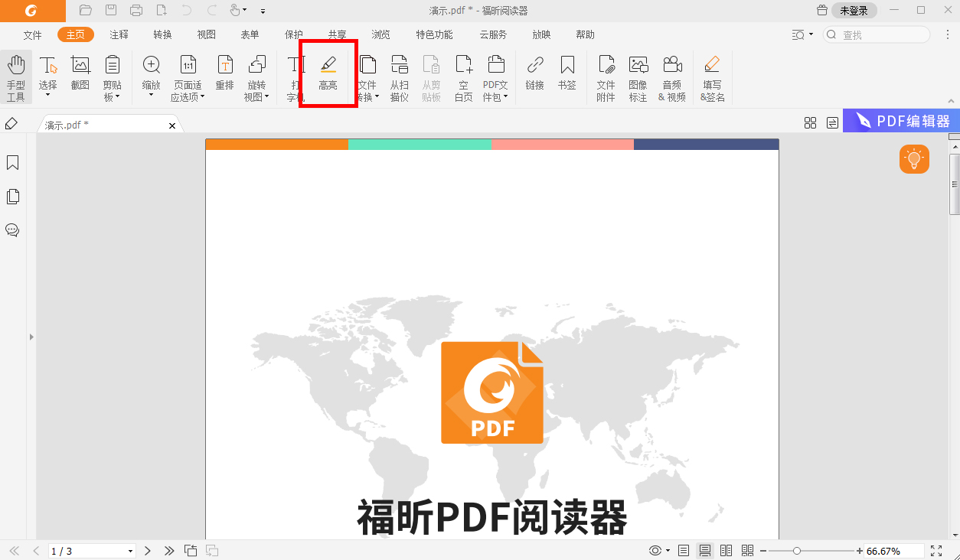Image resolution: width=960 pixels, height=560 pixels.
Task: Select the 高亮 highlight tool
Action: pos(328,73)
